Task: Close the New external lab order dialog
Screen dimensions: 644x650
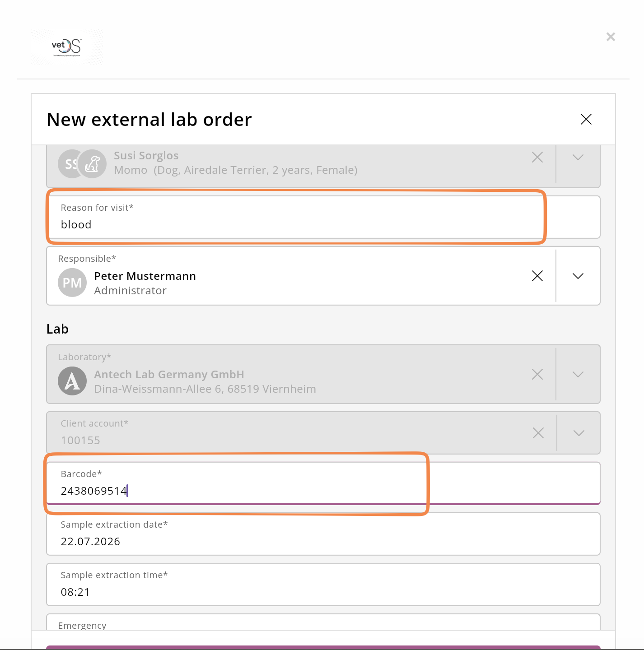Action: point(586,119)
